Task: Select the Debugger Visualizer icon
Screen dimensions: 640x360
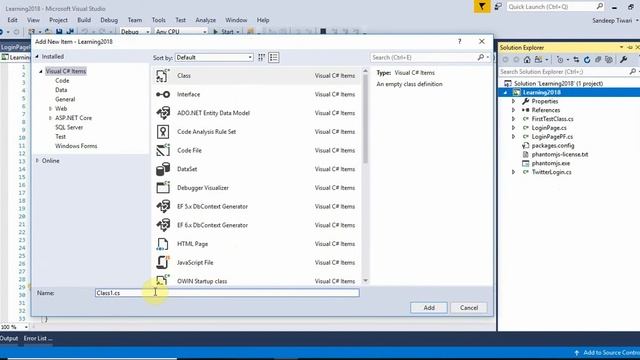Action: point(163,188)
